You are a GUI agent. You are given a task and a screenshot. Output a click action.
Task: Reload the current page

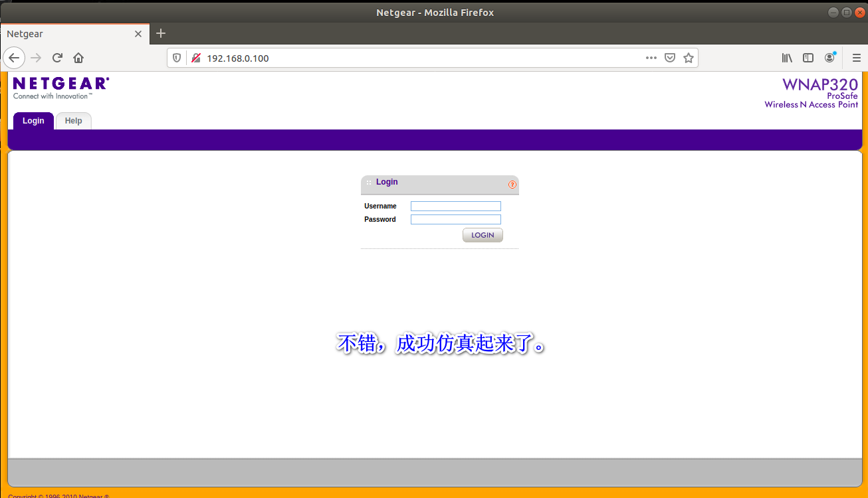(x=57, y=58)
